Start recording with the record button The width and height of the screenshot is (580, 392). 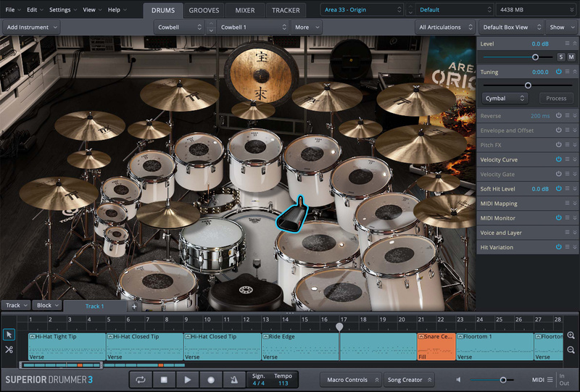211,380
